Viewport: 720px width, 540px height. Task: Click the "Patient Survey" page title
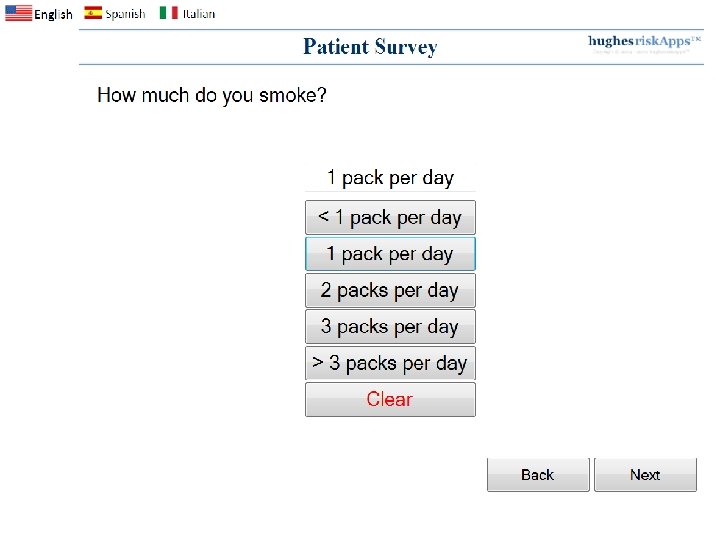(370, 47)
